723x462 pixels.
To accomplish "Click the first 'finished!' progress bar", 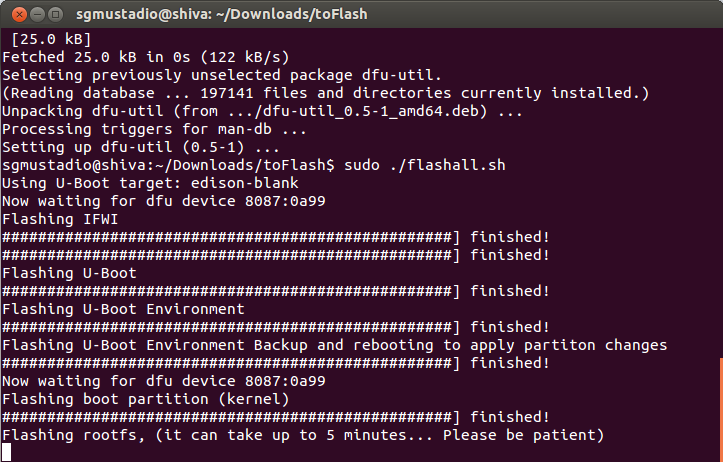I will 276,237.
